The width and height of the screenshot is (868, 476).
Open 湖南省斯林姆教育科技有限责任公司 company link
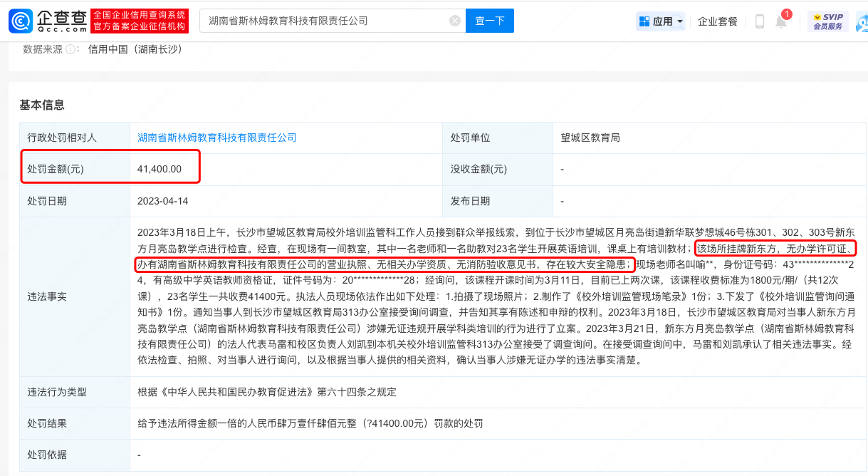[216, 138]
